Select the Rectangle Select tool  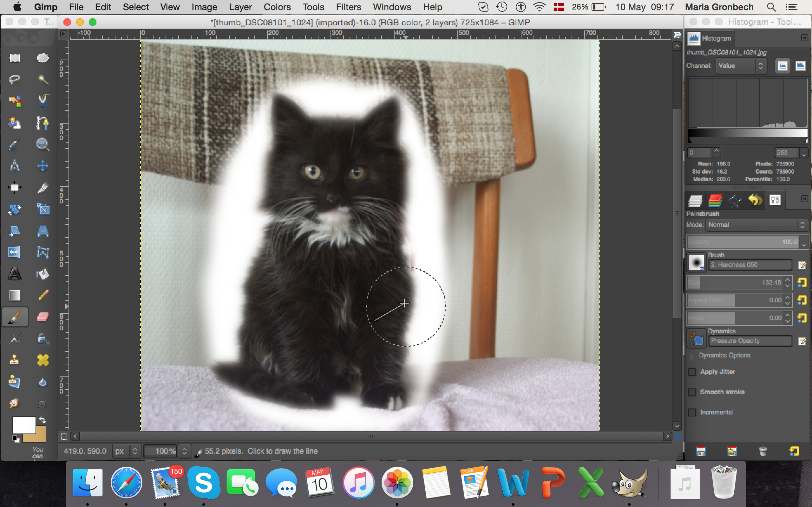tap(14, 58)
